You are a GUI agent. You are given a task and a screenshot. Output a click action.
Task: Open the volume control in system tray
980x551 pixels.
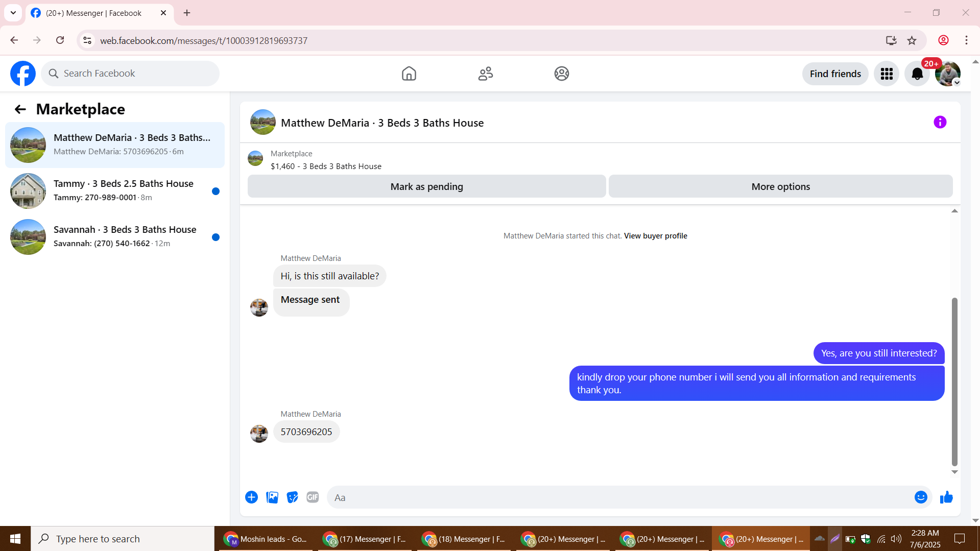[x=896, y=539]
